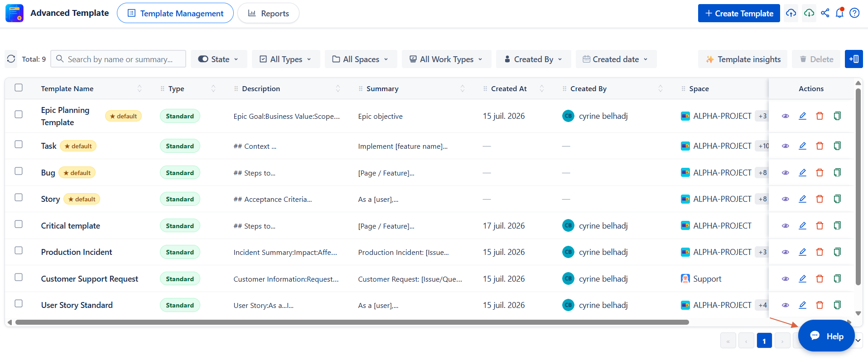Image resolution: width=868 pixels, height=361 pixels.
Task: Open the State filter dropdown
Action: click(x=219, y=59)
